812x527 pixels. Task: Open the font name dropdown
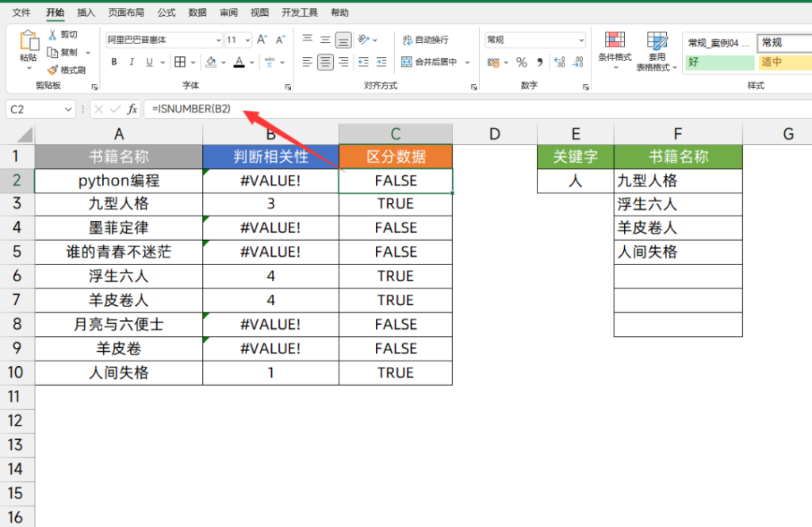219,40
